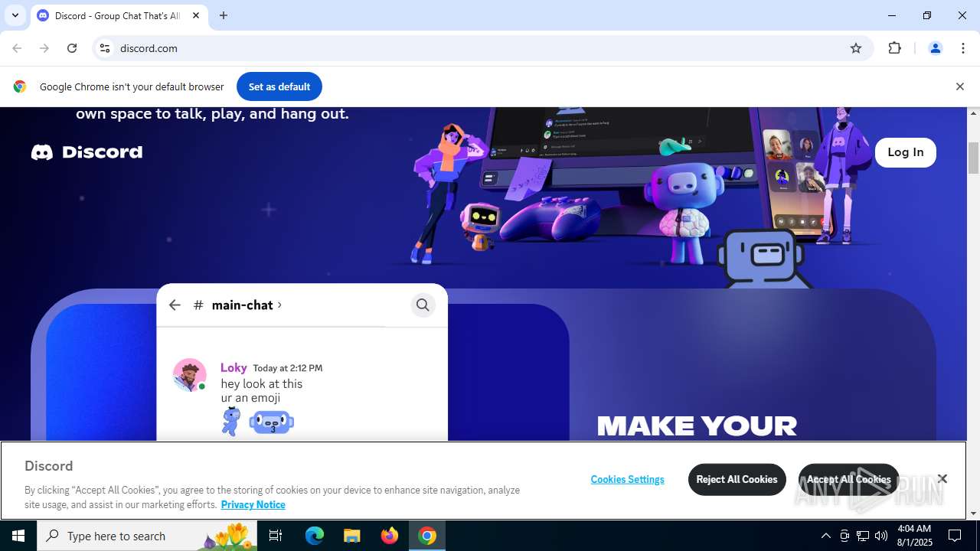Click the taskbar search box
This screenshot has width=980, height=551.
tap(148, 536)
